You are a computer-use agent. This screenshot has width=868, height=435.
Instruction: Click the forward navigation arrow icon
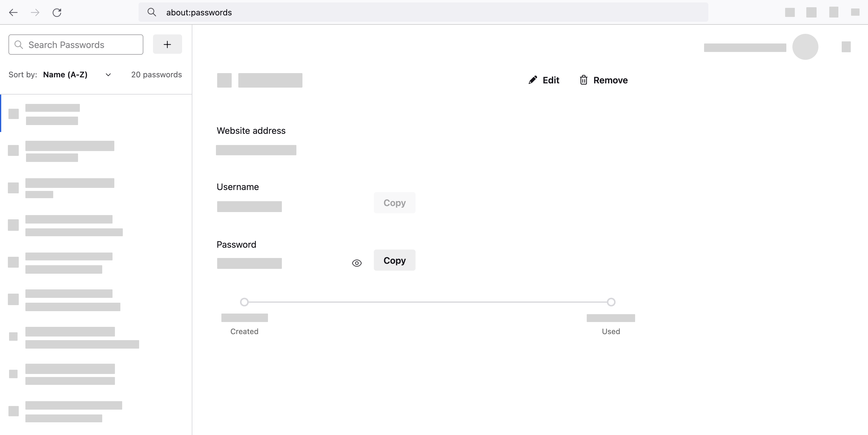pos(36,12)
